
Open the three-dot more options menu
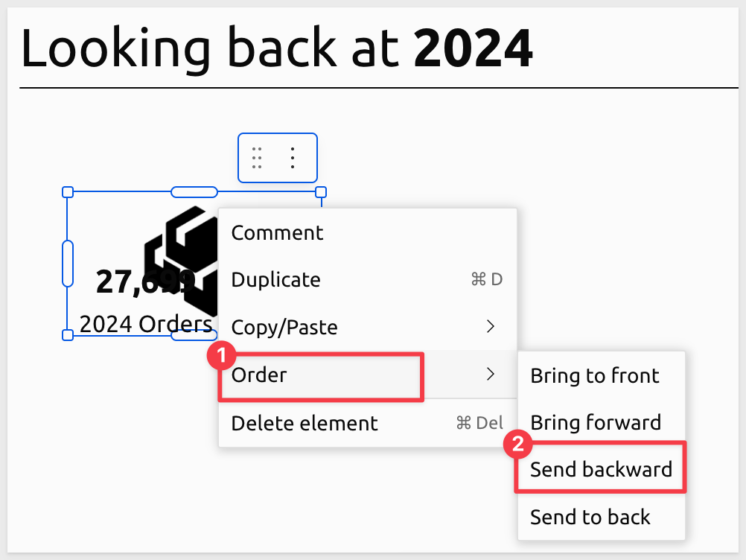click(x=293, y=158)
